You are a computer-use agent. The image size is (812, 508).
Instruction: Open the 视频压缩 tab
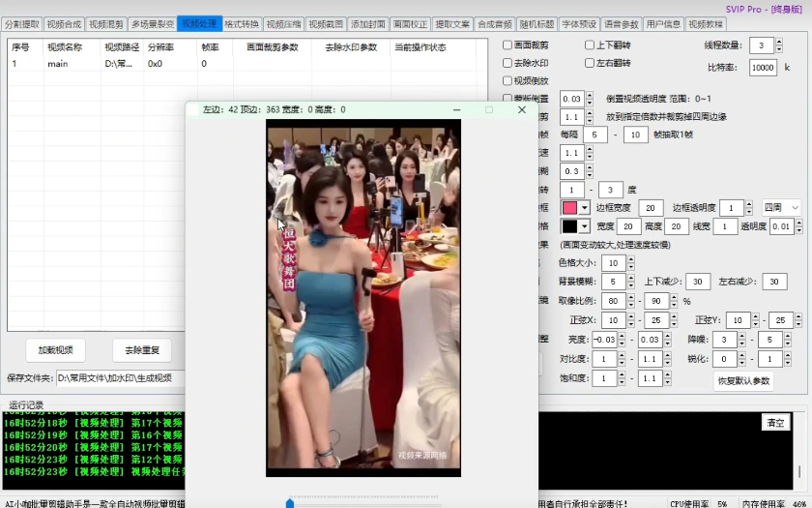click(283, 23)
